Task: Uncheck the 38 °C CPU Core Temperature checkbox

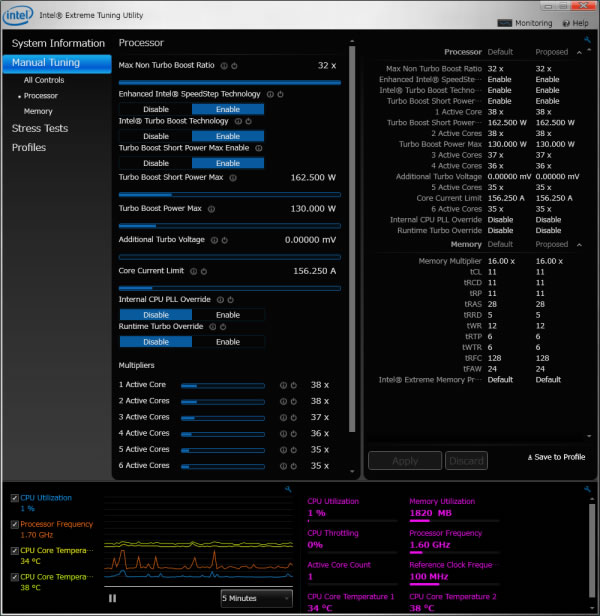Action: tap(15, 577)
